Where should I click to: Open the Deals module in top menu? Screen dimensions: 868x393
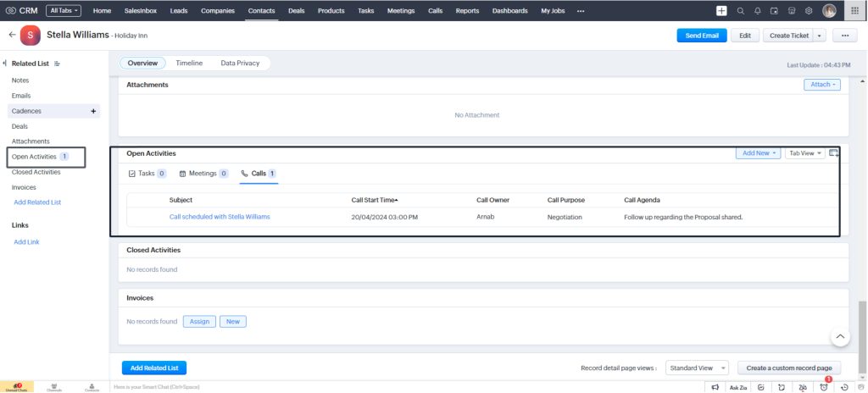(296, 11)
